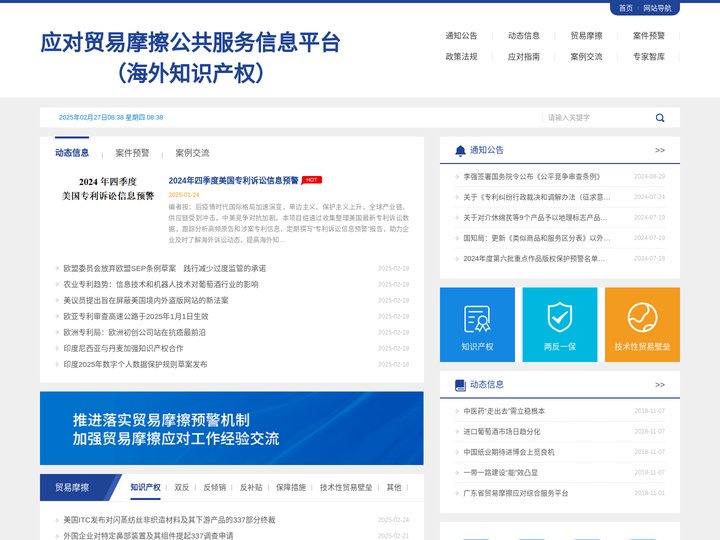Image resolution: width=720 pixels, height=540 pixels.
Task: Open 贸易摩擦 in main navigation
Action: 586,35
